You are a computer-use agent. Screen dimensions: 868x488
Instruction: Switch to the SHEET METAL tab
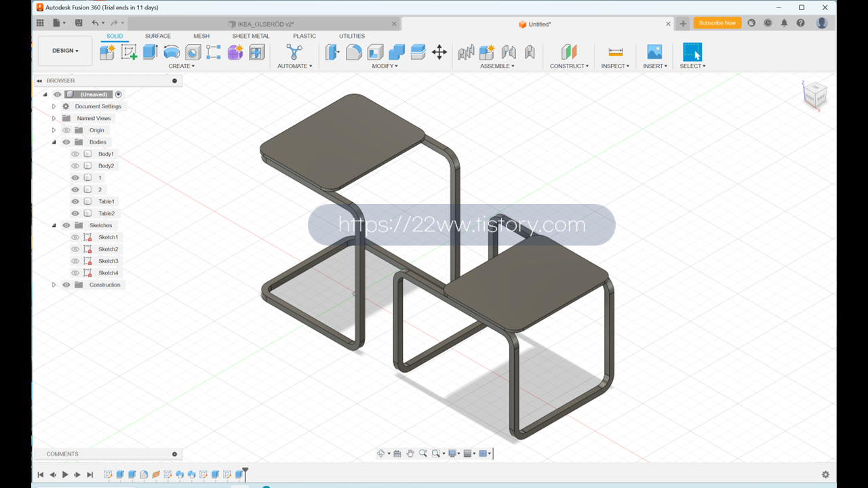click(x=251, y=36)
